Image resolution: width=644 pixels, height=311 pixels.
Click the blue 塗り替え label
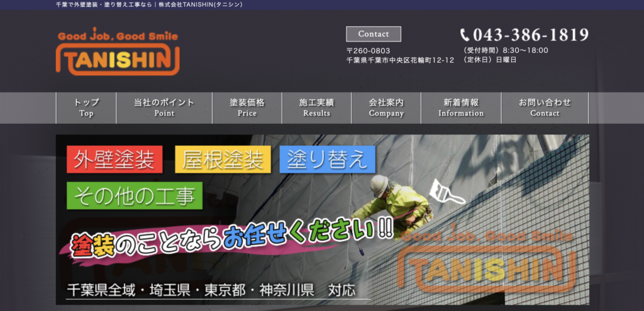tap(327, 160)
